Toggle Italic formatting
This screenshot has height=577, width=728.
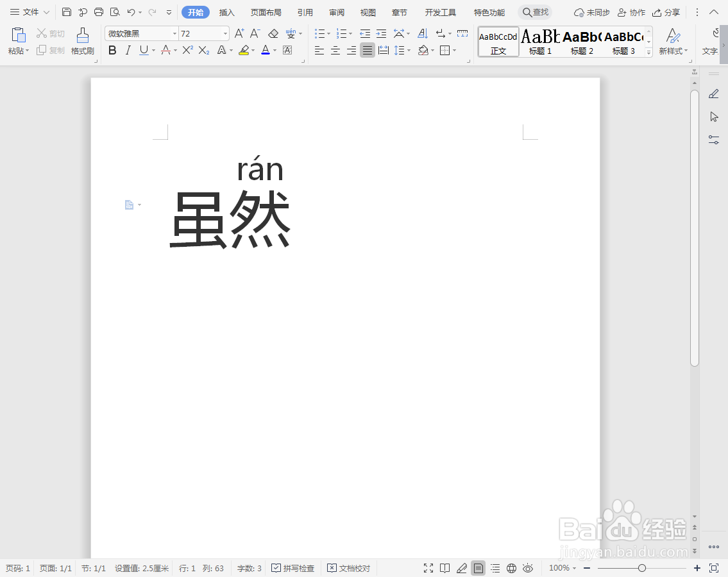[x=128, y=50]
